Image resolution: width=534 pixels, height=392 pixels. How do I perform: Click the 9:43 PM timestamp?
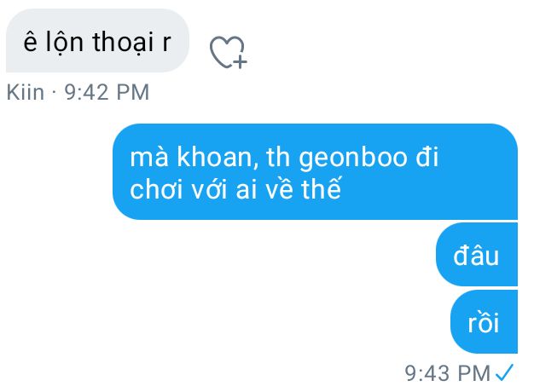448,373
